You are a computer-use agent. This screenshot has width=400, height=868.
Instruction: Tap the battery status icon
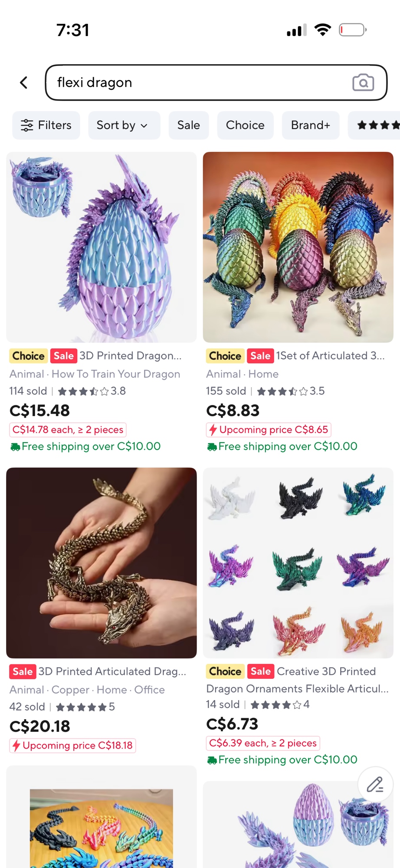pos(352,30)
